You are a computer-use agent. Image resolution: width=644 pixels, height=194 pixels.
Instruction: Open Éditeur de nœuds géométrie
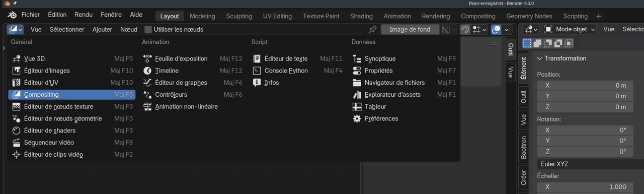click(x=72, y=118)
